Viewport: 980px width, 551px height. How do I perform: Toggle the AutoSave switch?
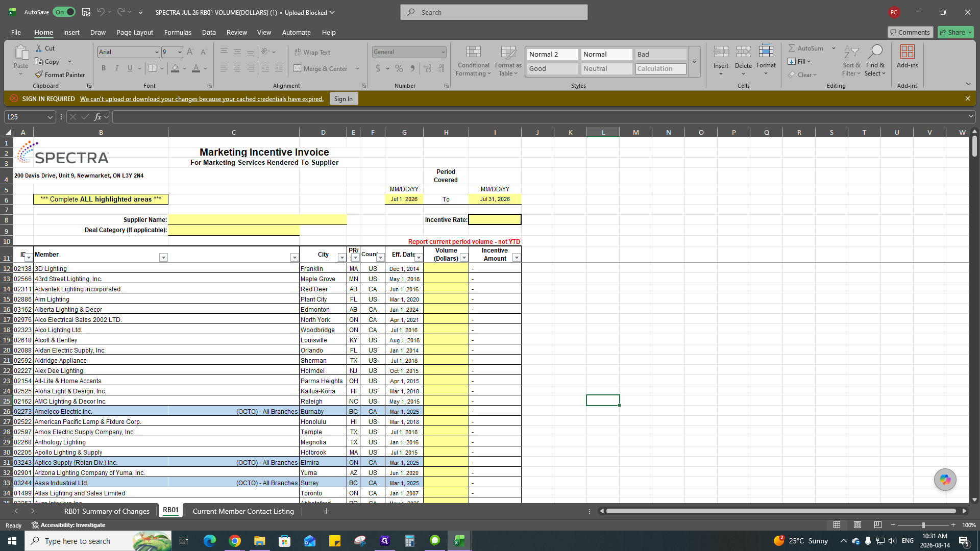(x=64, y=12)
